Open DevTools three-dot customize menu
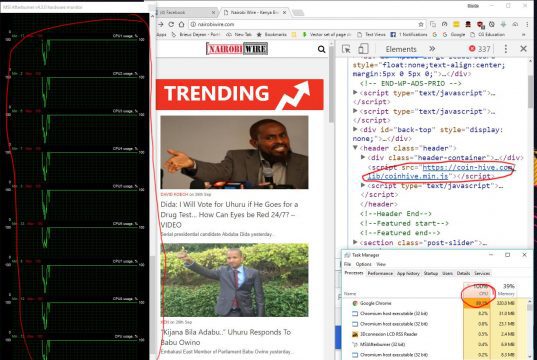This screenshot has width=537, height=360. 505,49
